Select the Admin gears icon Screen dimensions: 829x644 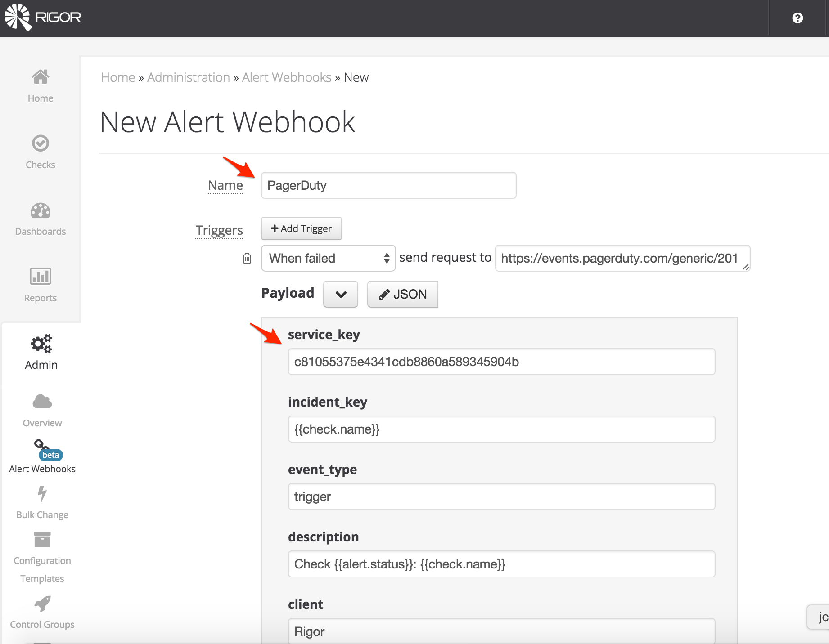pyautogui.click(x=41, y=344)
